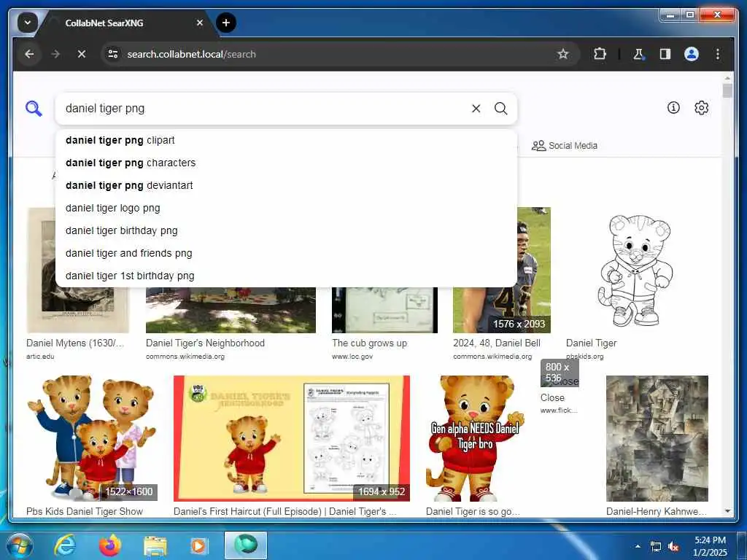Open the network tray icon
Viewport: 747px width, 560px height.
coord(656,547)
